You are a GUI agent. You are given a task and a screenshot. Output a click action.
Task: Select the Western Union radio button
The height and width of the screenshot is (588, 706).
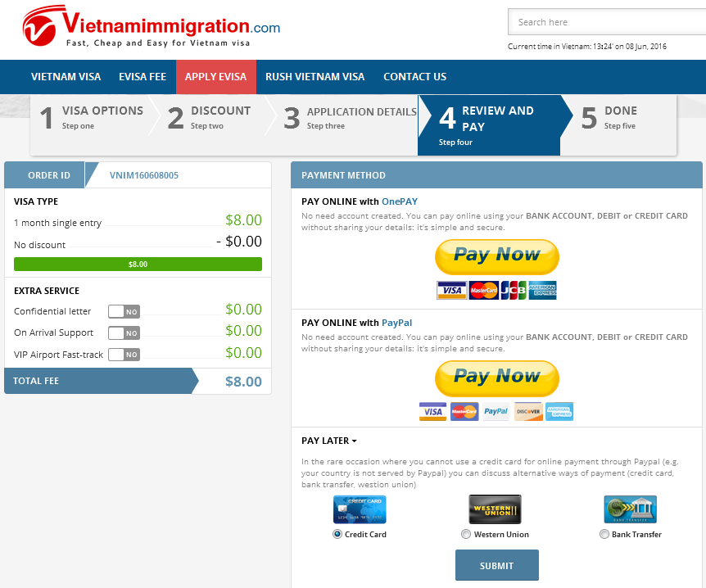tap(466, 535)
